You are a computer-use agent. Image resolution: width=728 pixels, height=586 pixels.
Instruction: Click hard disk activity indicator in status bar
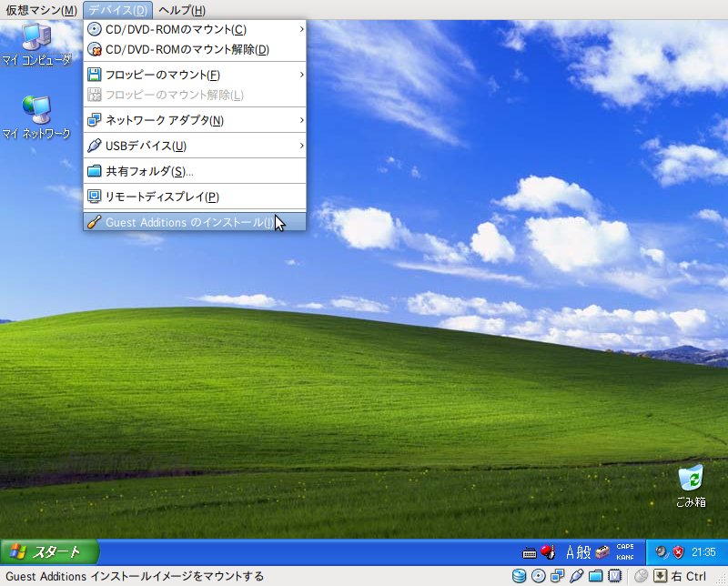click(519, 576)
